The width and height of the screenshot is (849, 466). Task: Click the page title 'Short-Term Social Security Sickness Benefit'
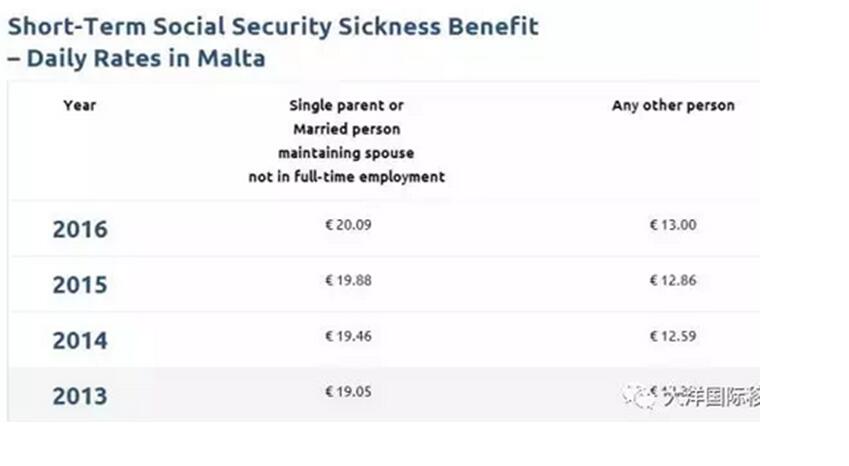point(273,27)
